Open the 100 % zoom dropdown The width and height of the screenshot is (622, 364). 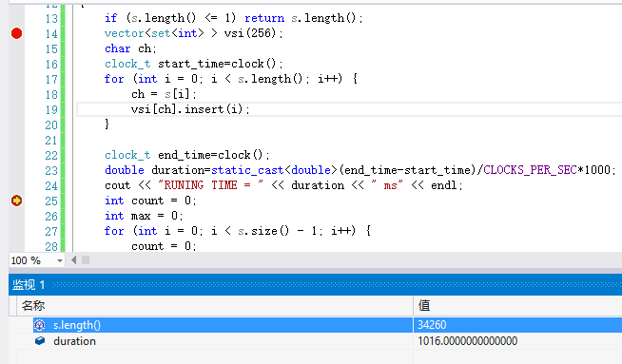60,260
